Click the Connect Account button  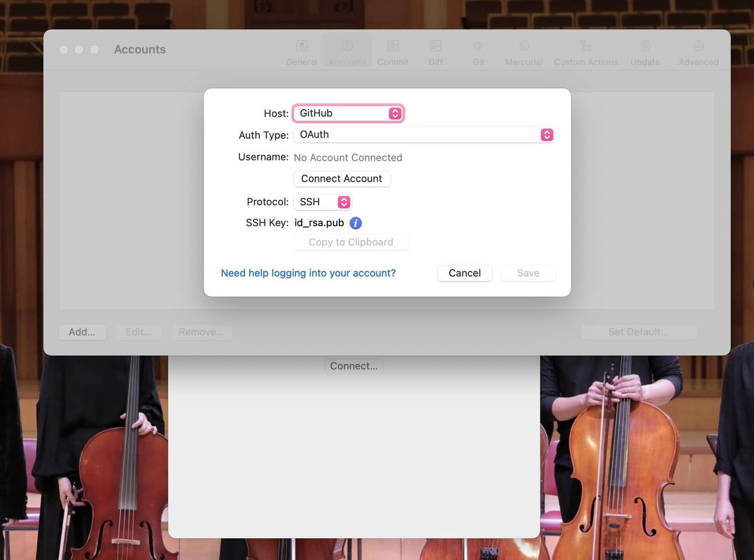[342, 178]
